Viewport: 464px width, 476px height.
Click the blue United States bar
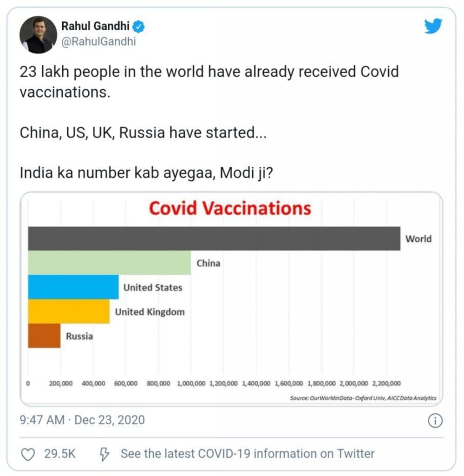click(x=73, y=287)
